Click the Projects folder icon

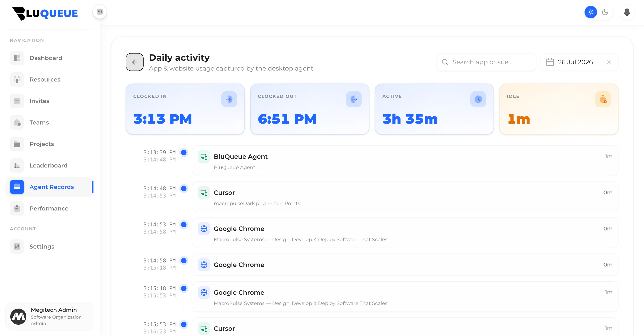click(x=17, y=144)
